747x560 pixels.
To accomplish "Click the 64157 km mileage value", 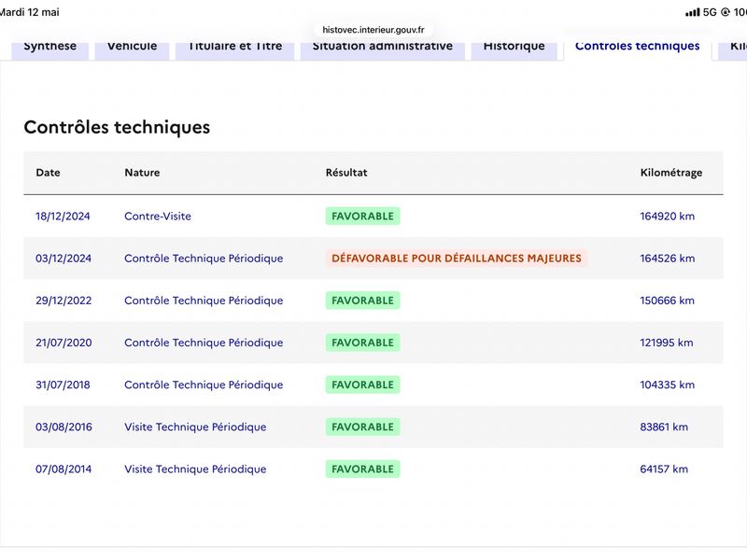I will coord(664,469).
